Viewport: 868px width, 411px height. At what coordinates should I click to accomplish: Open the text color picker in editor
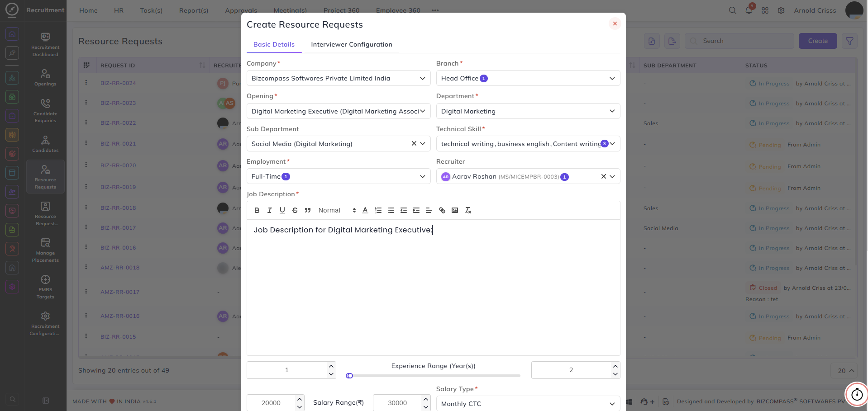pos(365,210)
